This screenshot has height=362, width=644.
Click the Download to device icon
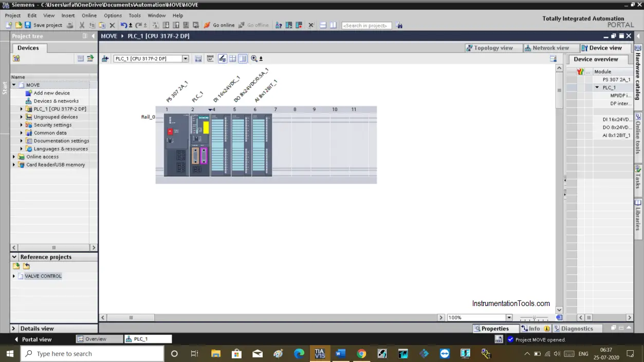(167, 25)
